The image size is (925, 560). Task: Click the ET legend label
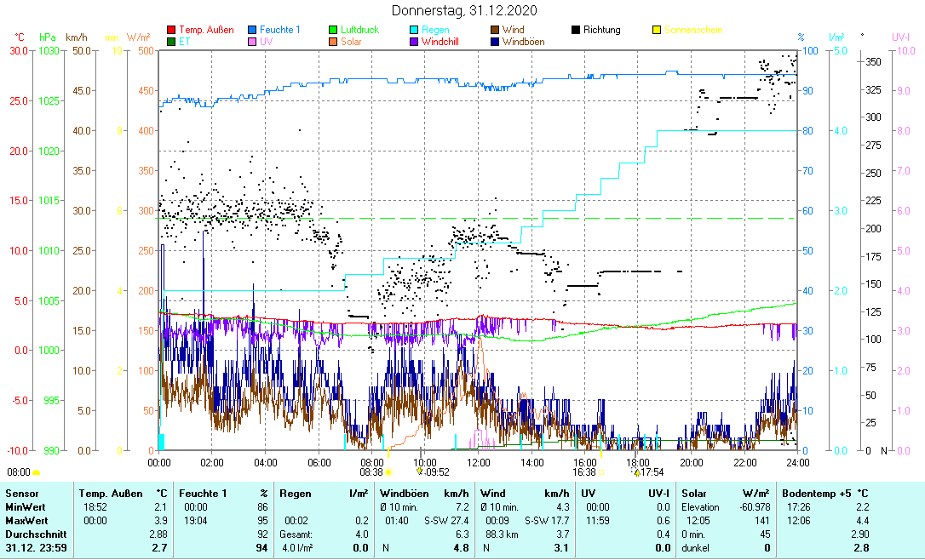(185, 41)
